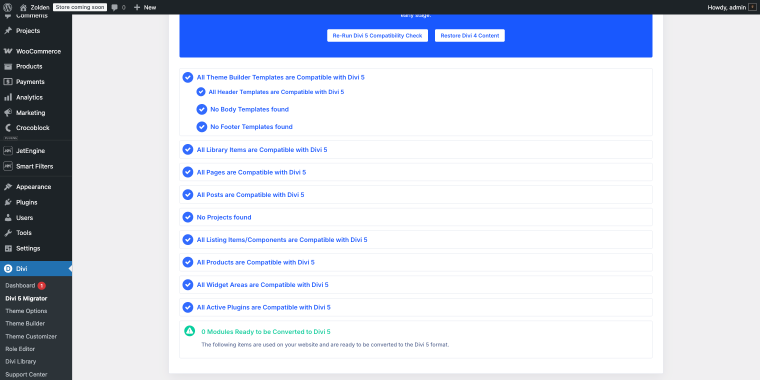The width and height of the screenshot is (760, 380).
Task: Click Re-Run Divi 5 Compatibility Check button
Action: coord(377,35)
